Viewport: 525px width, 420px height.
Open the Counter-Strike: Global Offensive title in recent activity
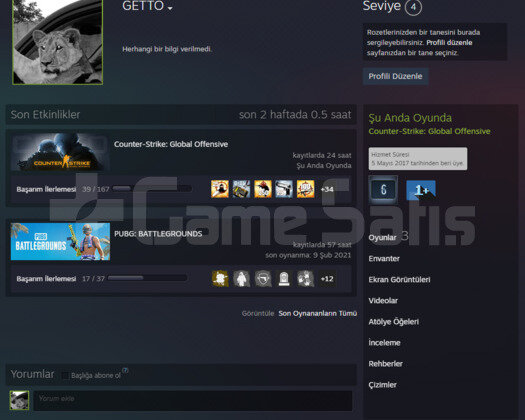coord(171,144)
